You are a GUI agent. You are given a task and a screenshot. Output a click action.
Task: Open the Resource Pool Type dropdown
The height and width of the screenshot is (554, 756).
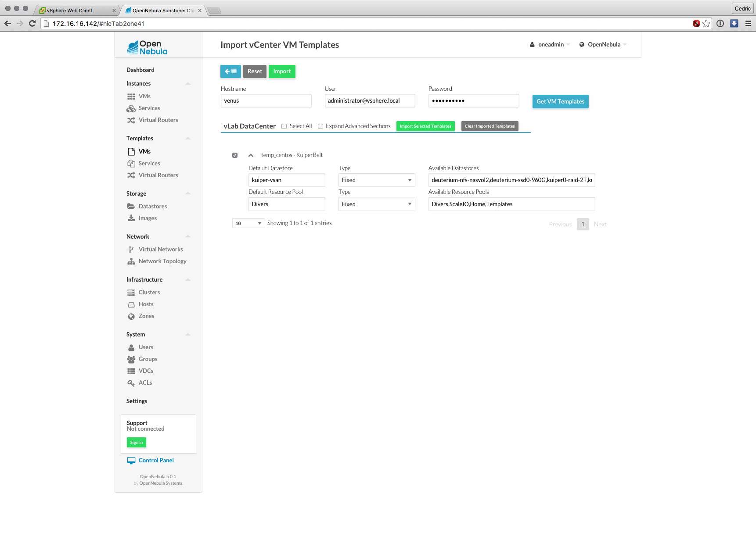click(x=376, y=204)
